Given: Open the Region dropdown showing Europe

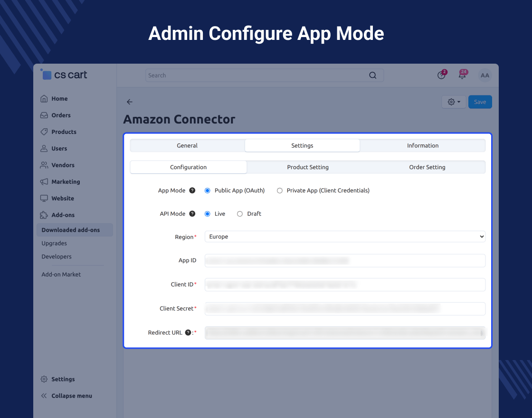Looking at the screenshot, I should pos(345,237).
